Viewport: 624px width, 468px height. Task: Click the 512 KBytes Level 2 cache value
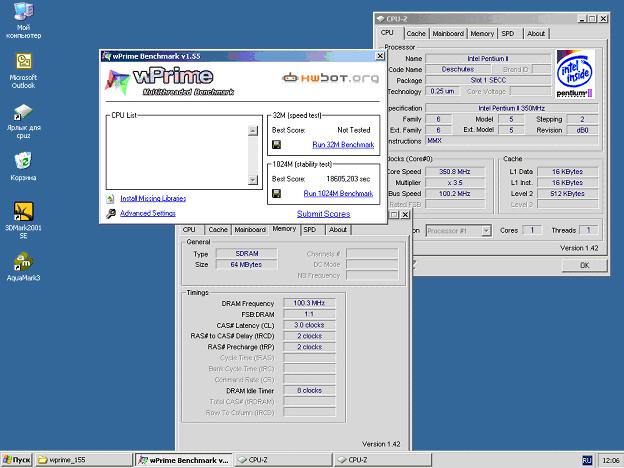coord(567,194)
